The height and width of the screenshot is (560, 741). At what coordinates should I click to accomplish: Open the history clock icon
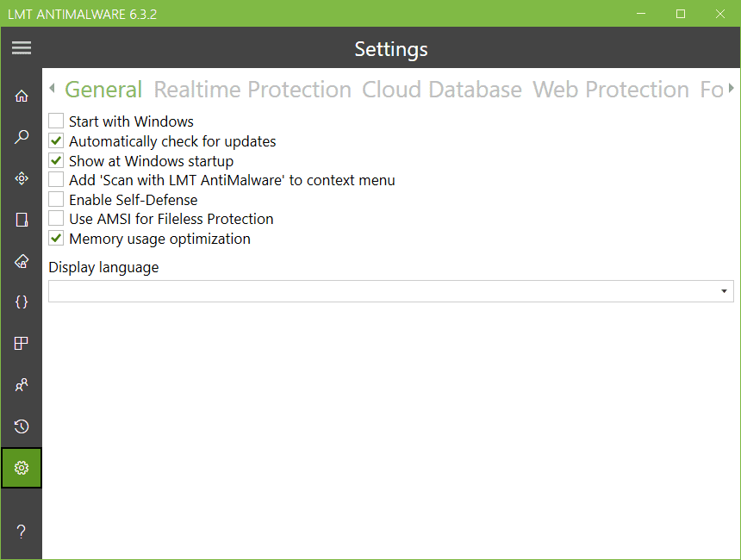[x=22, y=426]
